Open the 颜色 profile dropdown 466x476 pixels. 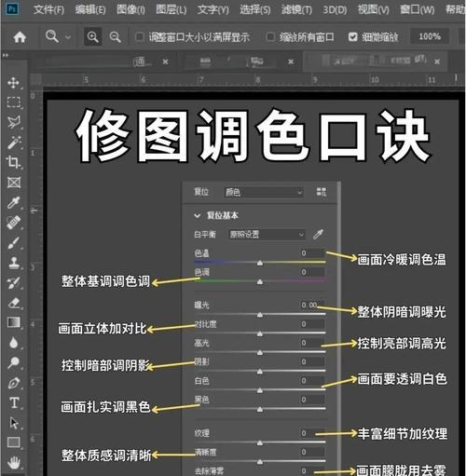pyautogui.click(x=264, y=192)
